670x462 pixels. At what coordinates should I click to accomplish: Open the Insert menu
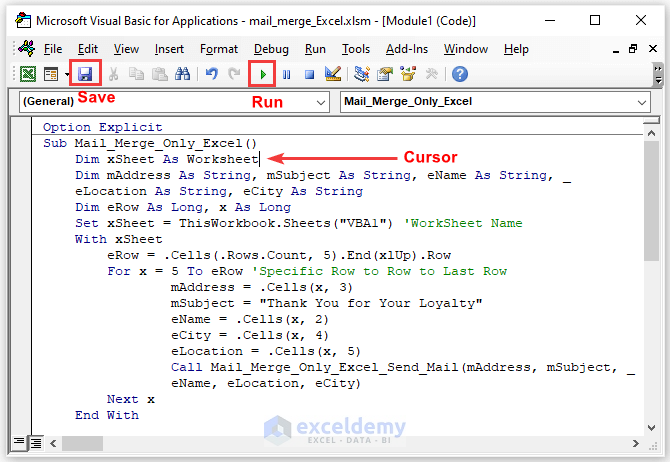pos(169,49)
